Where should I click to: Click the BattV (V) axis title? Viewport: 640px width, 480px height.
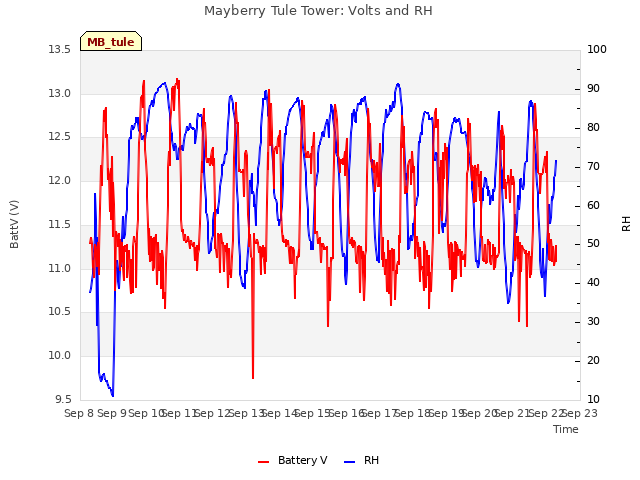pyautogui.click(x=14, y=224)
